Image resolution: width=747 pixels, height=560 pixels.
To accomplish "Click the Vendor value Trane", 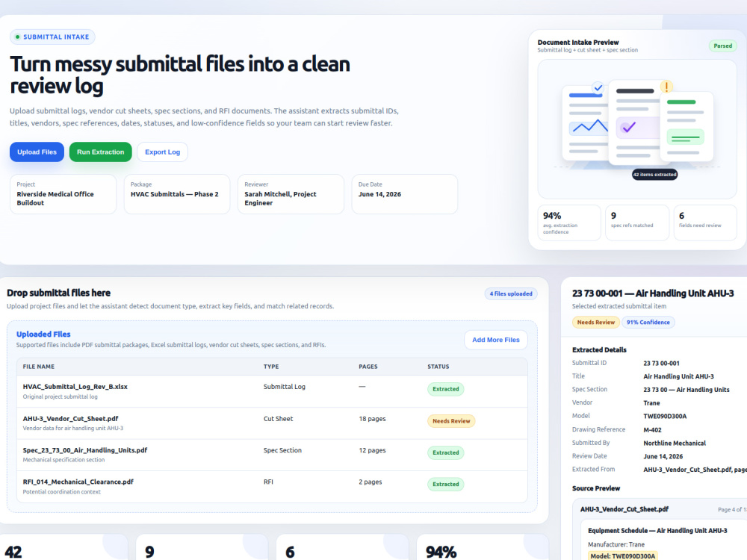I will (651, 403).
